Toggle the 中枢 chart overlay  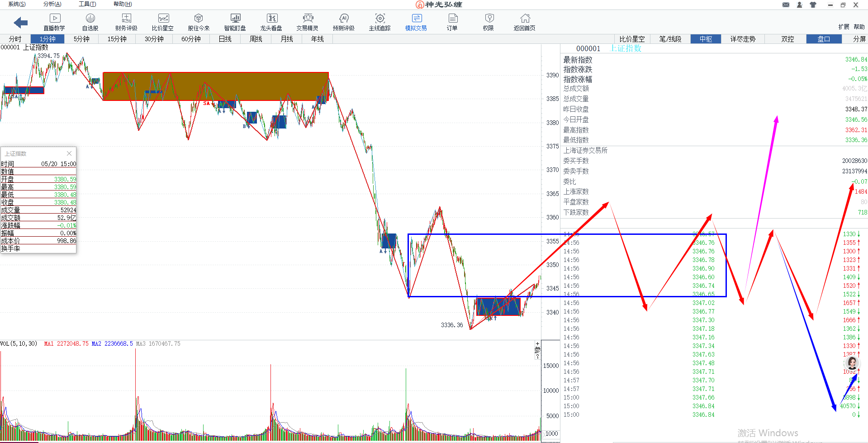tap(706, 39)
